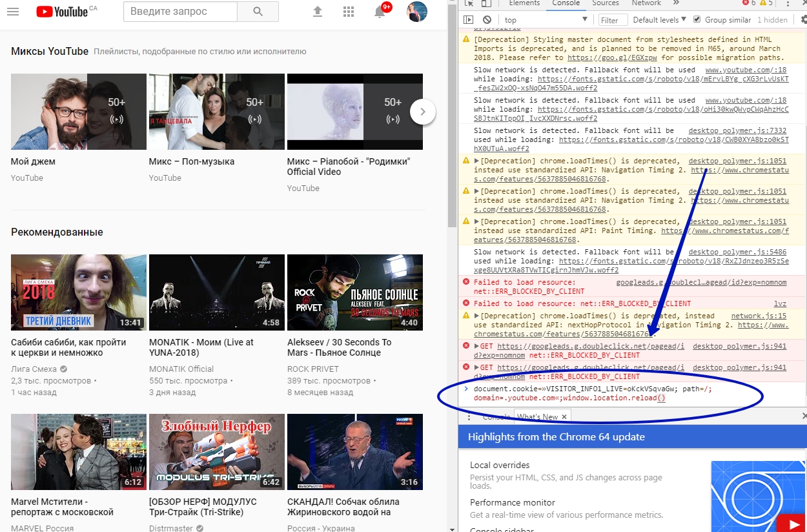Screen dimensions: 807x532
Task: Uncheck the Group similar checkbox
Action: [x=697, y=19]
